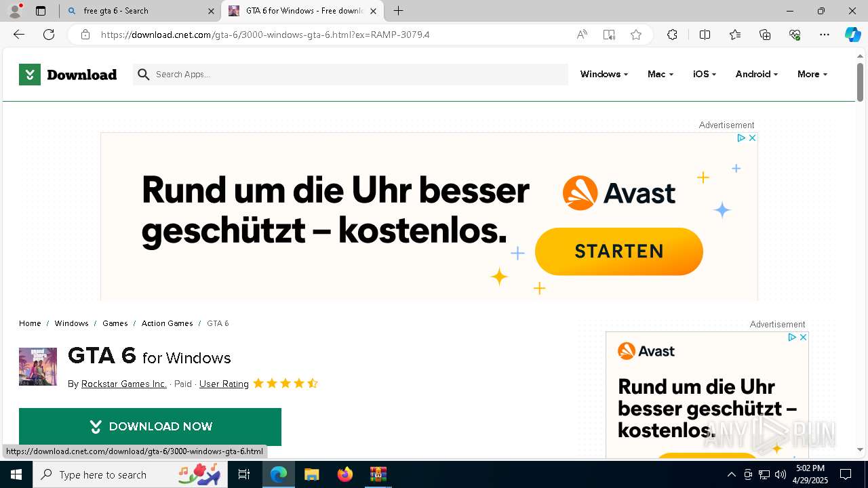The width and height of the screenshot is (868, 488).
Task: Click the User Rating link
Action: point(224,384)
